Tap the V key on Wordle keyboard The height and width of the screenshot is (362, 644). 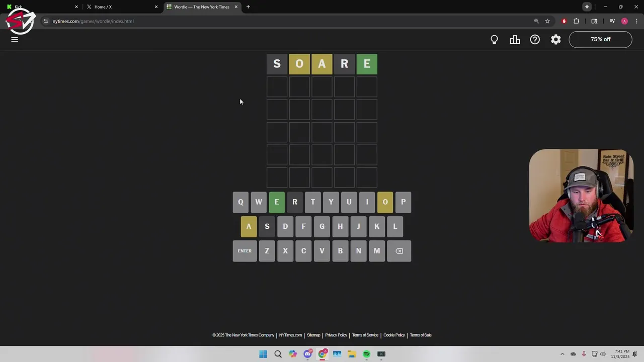(x=322, y=251)
